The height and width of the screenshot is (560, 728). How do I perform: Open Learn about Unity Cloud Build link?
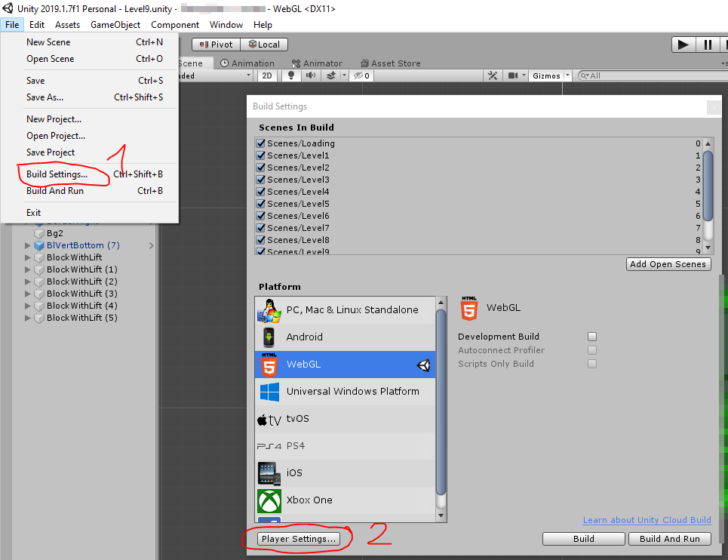click(647, 520)
